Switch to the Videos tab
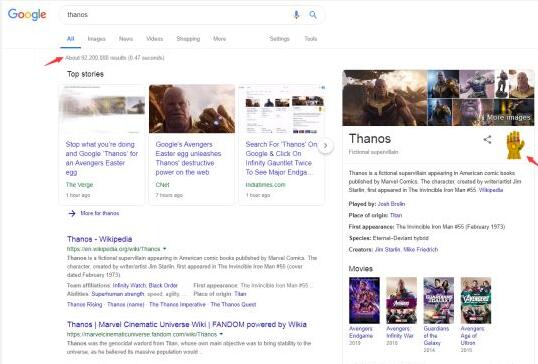The height and width of the screenshot is (364, 538). click(154, 39)
